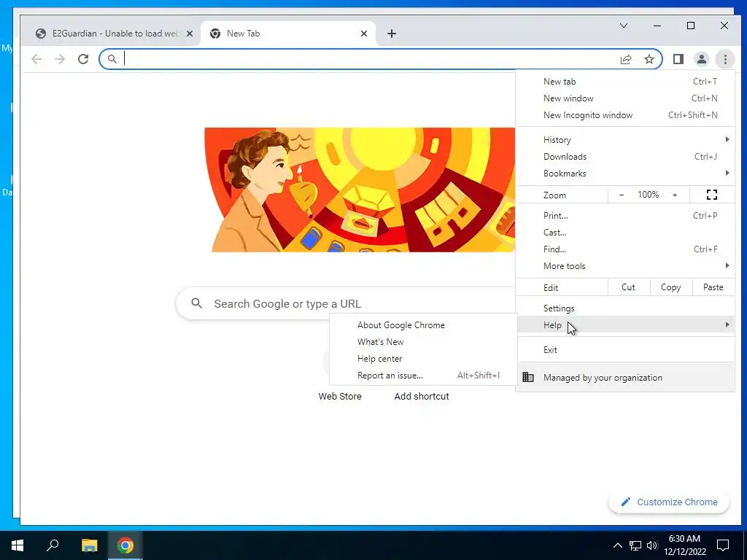This screenshot has width=747, height=560.
Task: Click the Search Google or type URL box
Action: (345, 303)
